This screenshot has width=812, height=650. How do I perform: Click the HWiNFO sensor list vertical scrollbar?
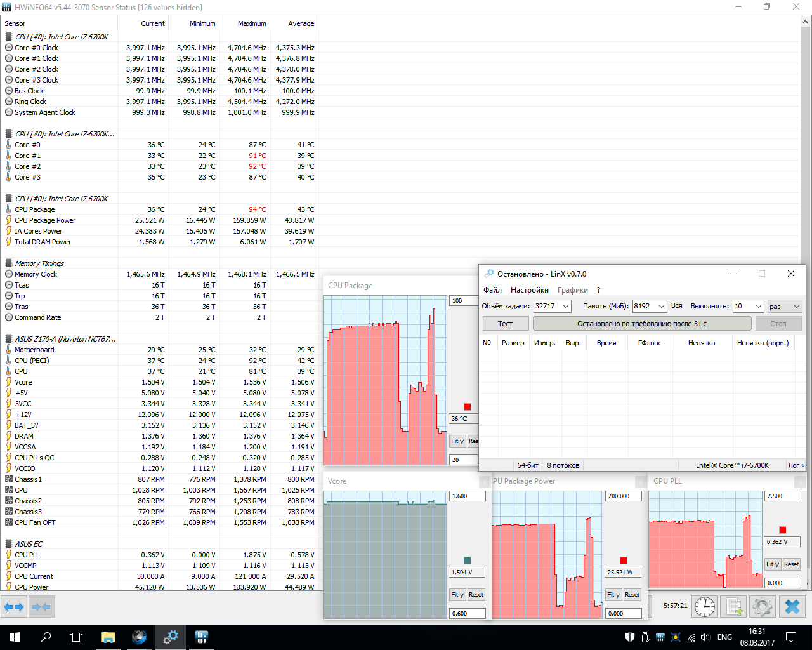(806, 303)
